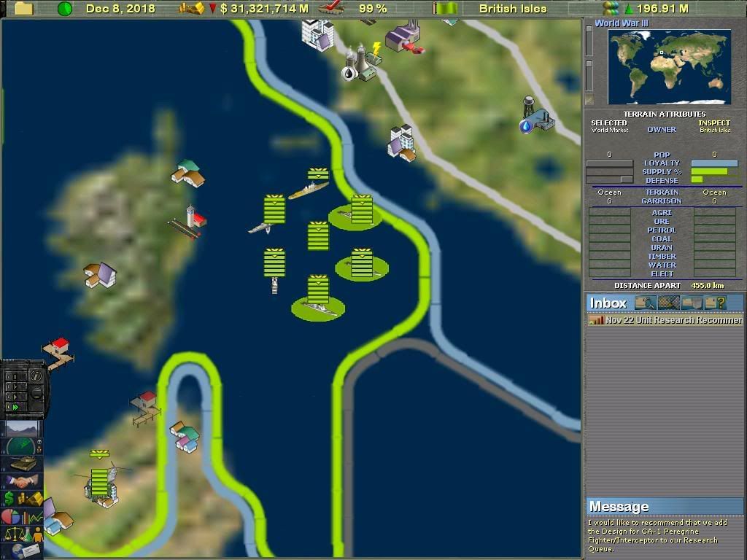Click the gold bars treasury icon
The height and width of the screenshot is (560, 747).
pos(192,8)
